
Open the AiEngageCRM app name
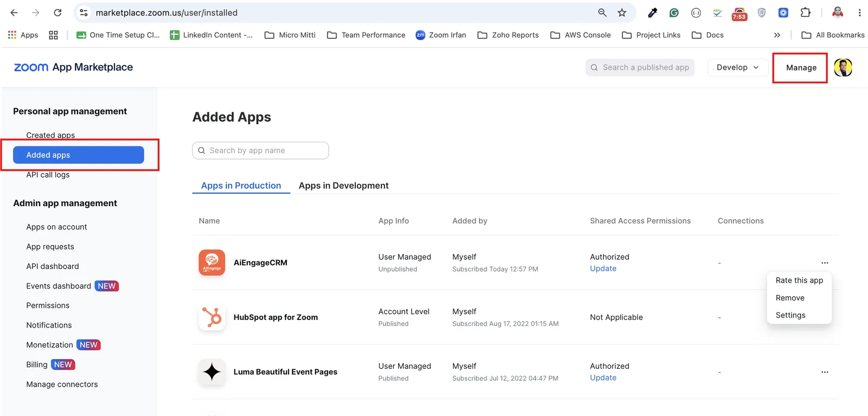pyautogui.click(x=260, y=263)
